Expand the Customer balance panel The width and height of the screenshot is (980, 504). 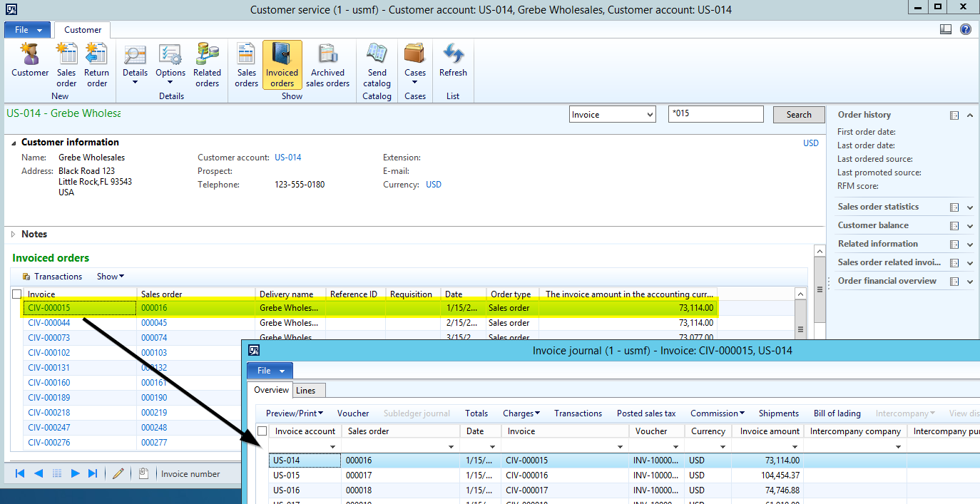coord(969,226)
